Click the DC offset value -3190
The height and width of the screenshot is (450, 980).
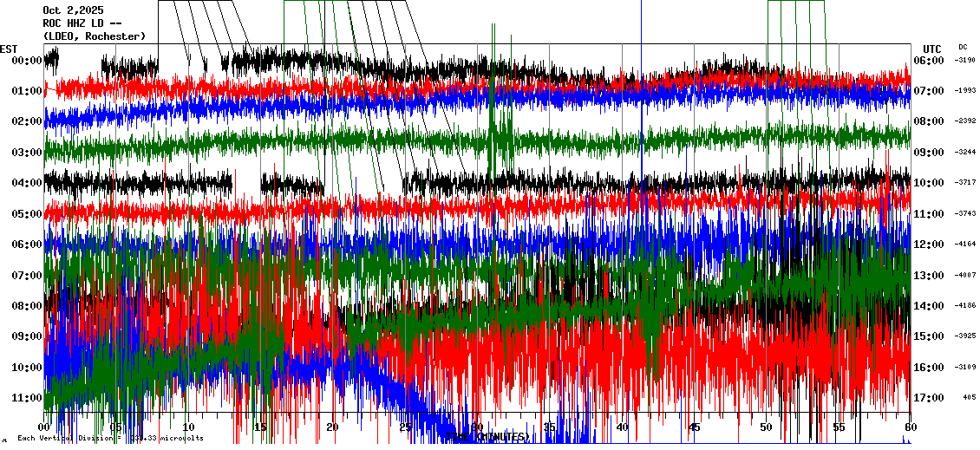tap(964, 61)
